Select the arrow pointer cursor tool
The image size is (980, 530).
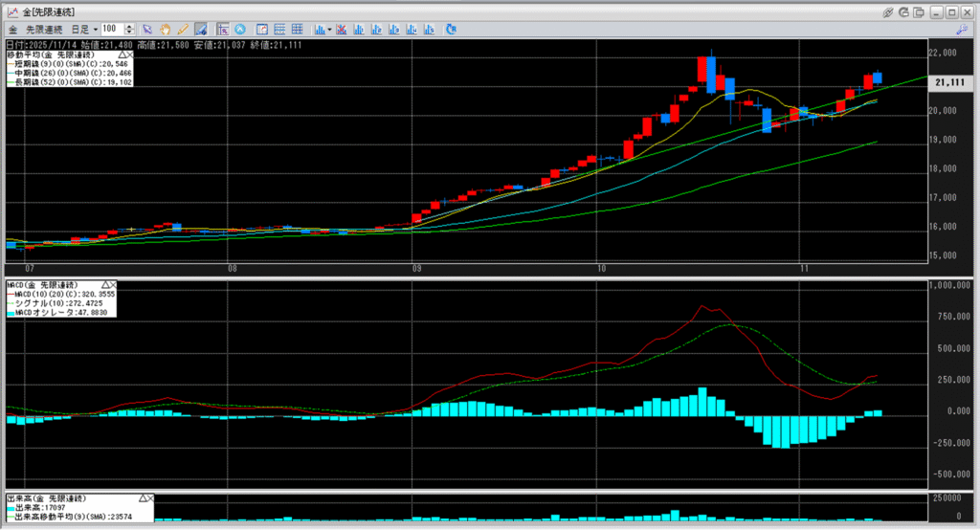coord(146,30)
